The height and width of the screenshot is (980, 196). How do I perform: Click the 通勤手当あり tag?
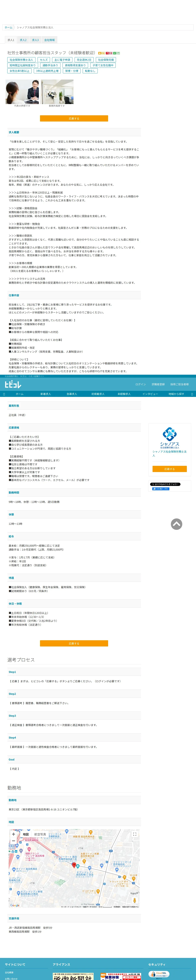point(50,65)
